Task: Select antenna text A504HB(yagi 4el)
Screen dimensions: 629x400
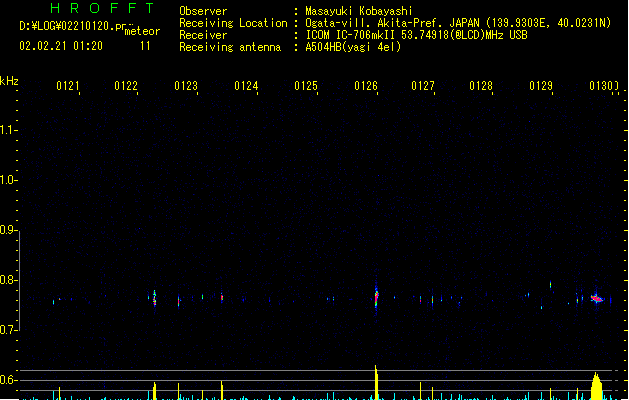Action: [x=353, y=47]
